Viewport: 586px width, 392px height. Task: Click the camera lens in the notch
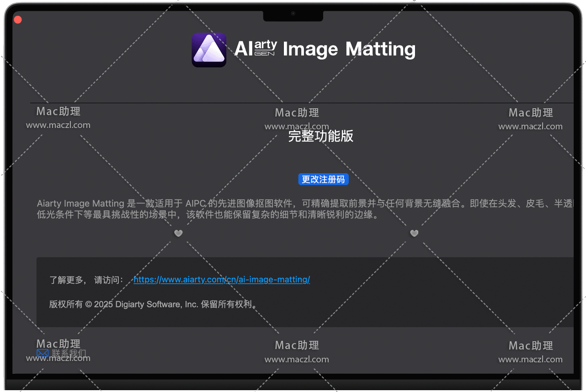(x=293, y=14)
